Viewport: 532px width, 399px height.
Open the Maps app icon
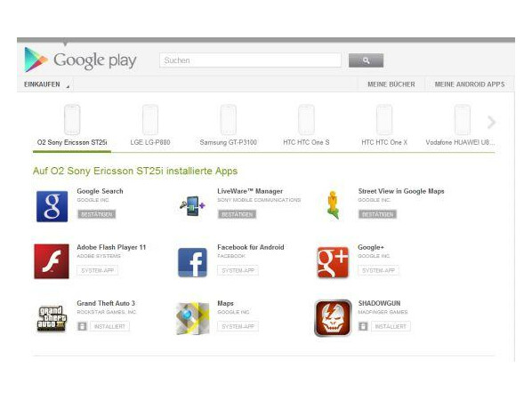[192, 318]
